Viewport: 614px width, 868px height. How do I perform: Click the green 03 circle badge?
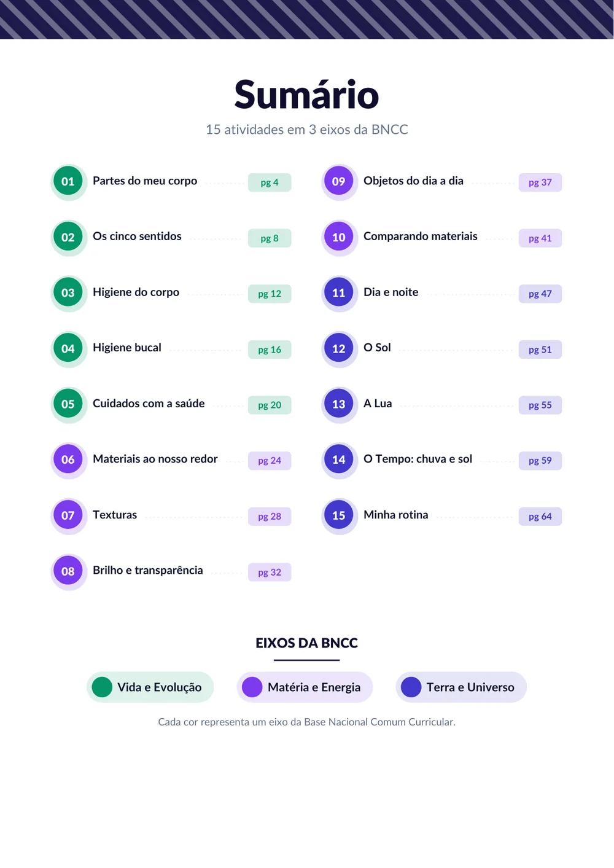pos(68,293)
